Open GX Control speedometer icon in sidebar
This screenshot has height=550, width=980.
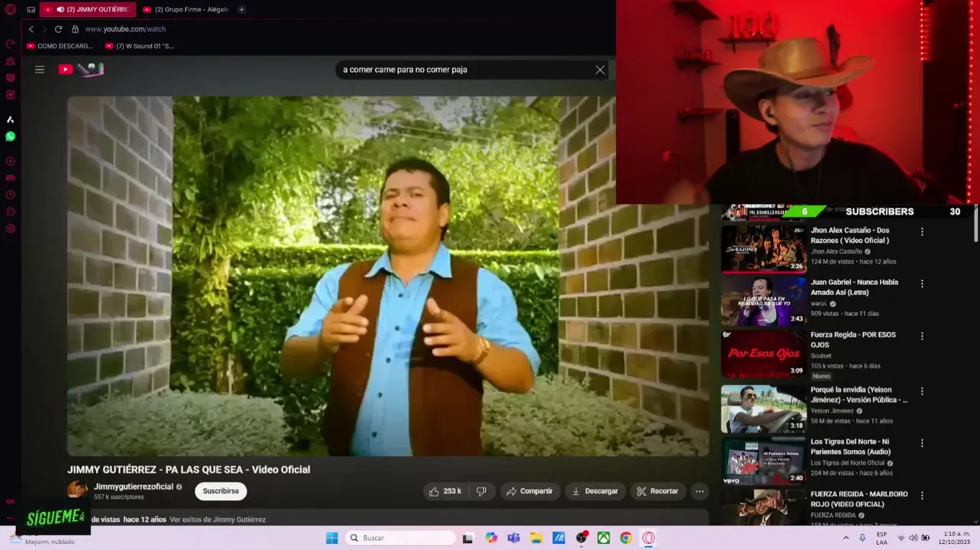[x=11, y=44]
